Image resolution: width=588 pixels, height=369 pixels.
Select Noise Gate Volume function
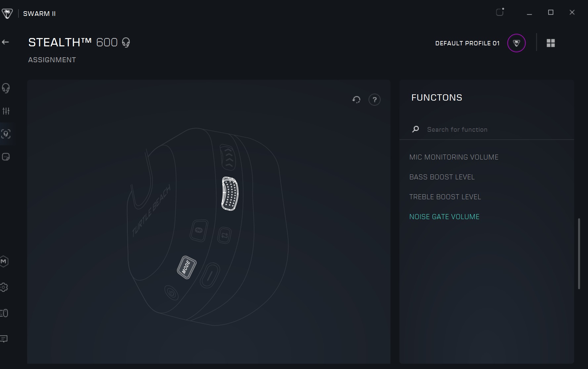(444, 217)
